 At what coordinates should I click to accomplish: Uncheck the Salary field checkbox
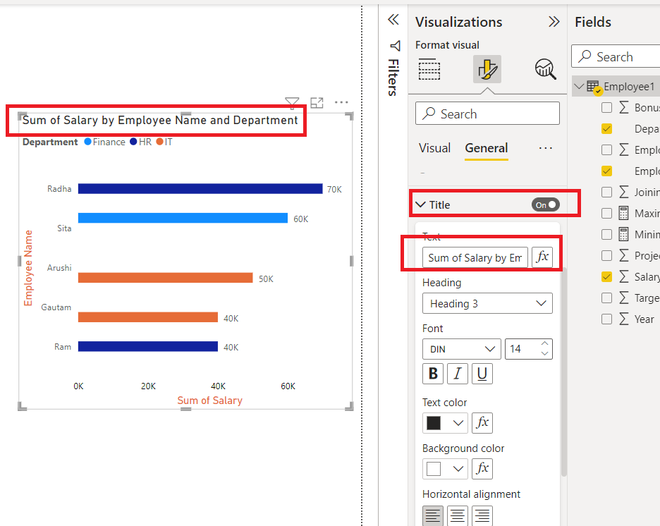[x=607, y=277]
